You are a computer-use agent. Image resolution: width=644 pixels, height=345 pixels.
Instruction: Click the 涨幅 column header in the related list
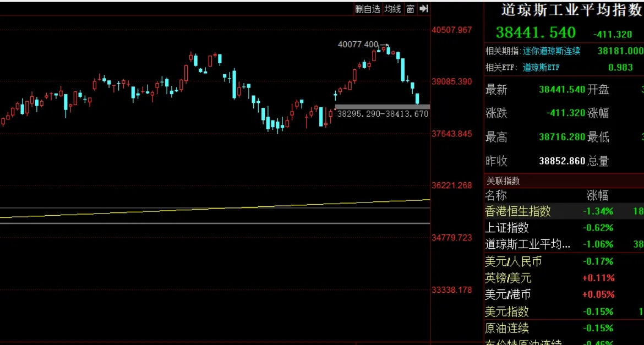coord(598,195)
